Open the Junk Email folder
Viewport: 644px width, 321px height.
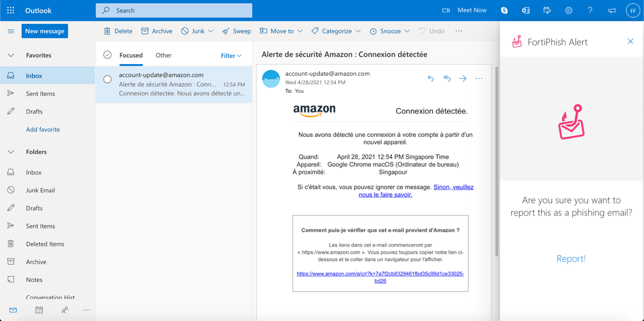[40, 190]
